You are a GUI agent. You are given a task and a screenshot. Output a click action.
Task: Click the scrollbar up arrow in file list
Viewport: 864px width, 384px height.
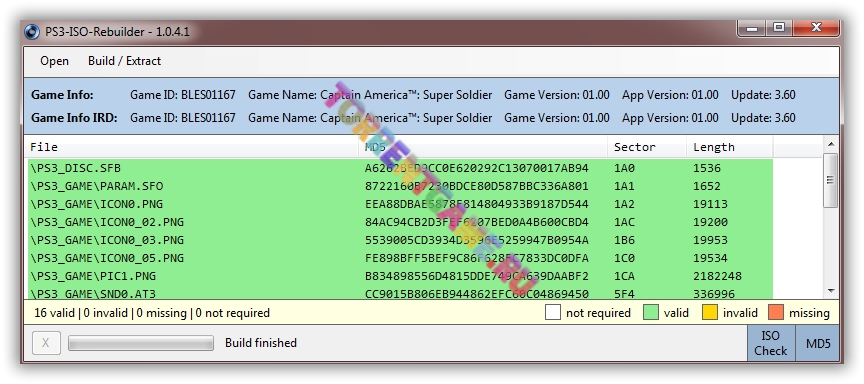click(831, 145)
